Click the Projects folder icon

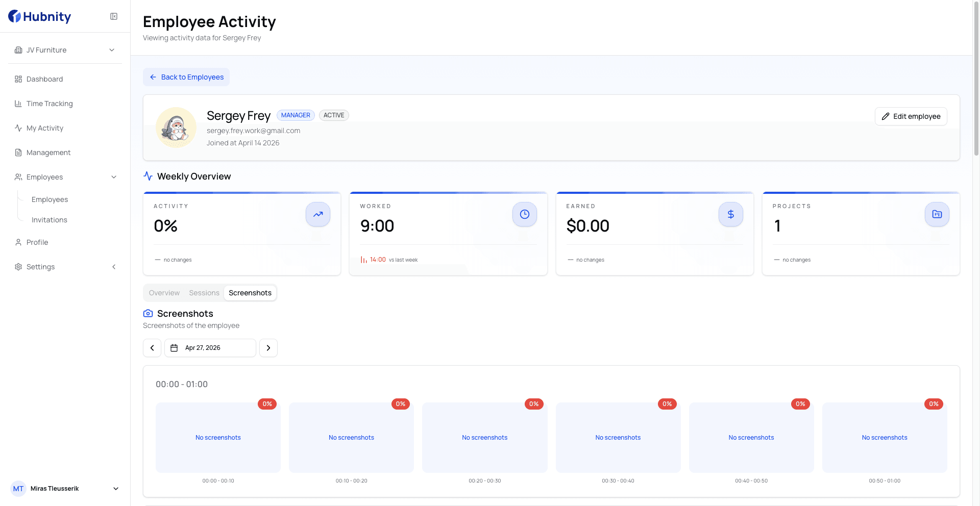pos(937,214)
